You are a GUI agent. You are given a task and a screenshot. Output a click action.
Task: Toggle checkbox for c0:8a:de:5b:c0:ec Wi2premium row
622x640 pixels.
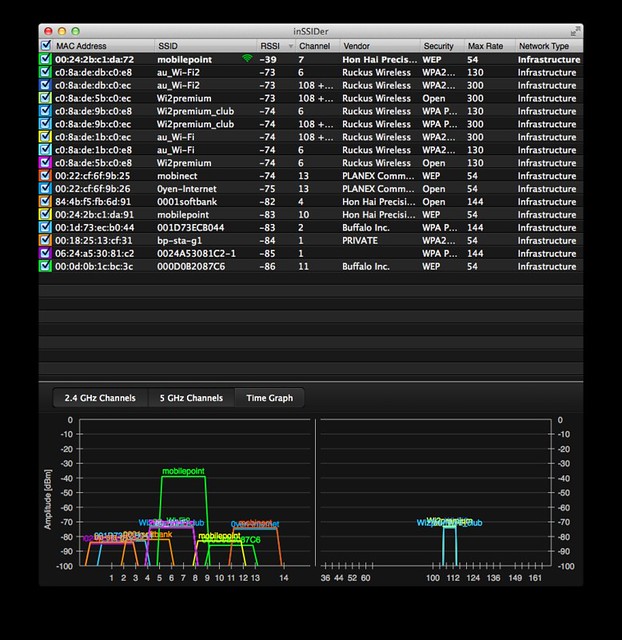tap(45, 98)
